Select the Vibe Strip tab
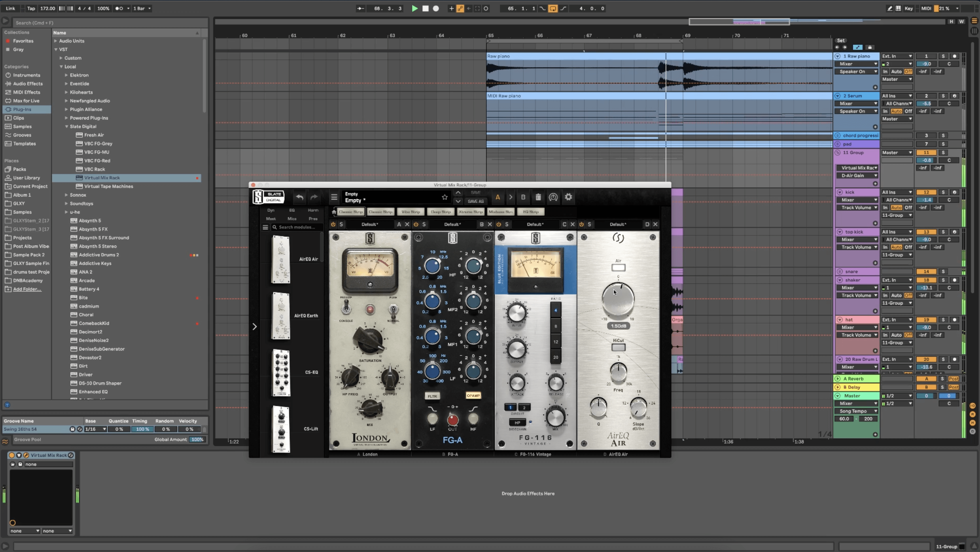The height and width of the screenshot is (552, 980). 411,212
